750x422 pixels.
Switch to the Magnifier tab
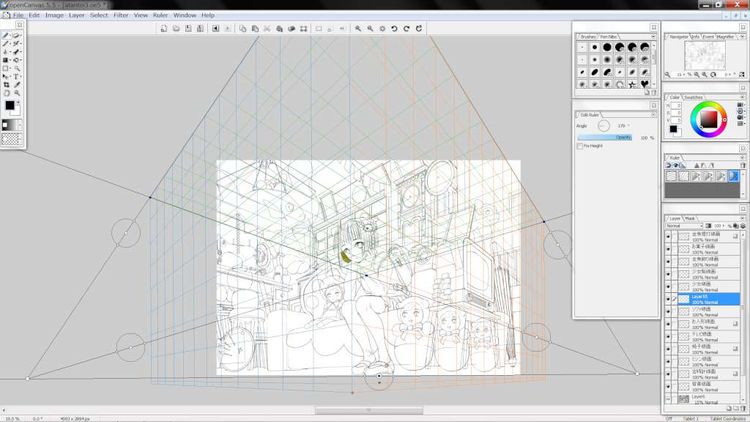(726, 36)
